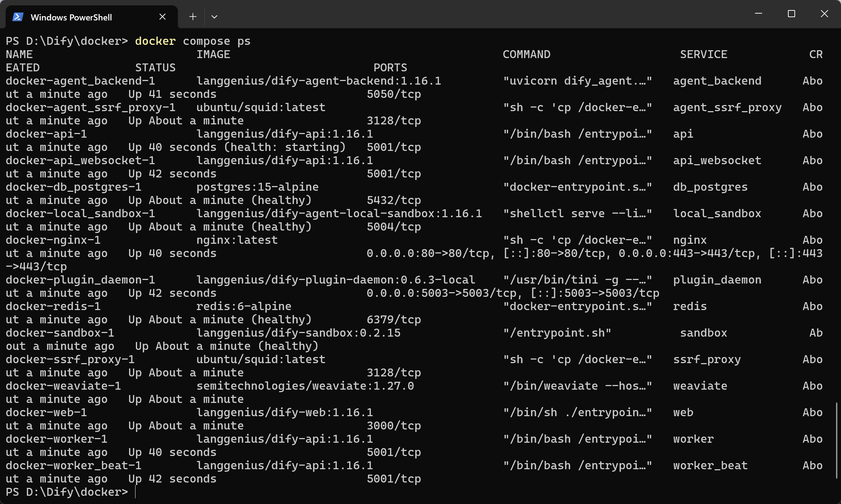Screen dimensions: 841x504
Task: Click the PORTS column header
Action: point(390,68)
